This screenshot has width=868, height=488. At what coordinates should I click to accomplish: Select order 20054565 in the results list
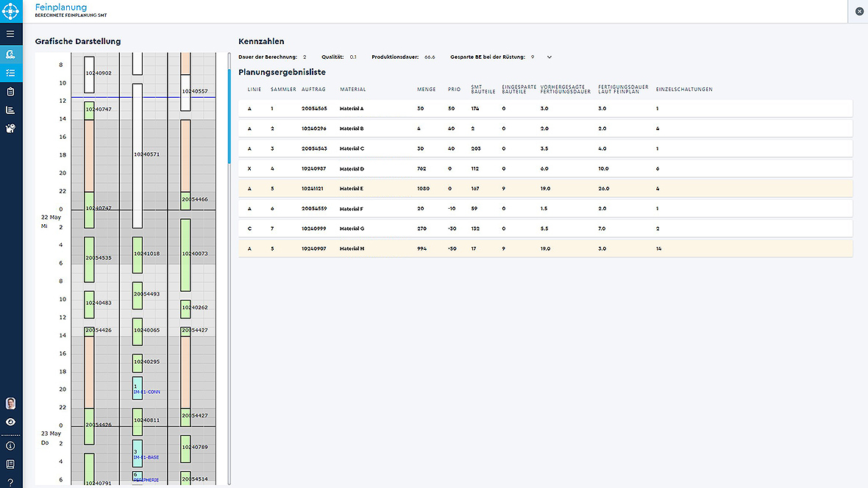tap(545, 109)
